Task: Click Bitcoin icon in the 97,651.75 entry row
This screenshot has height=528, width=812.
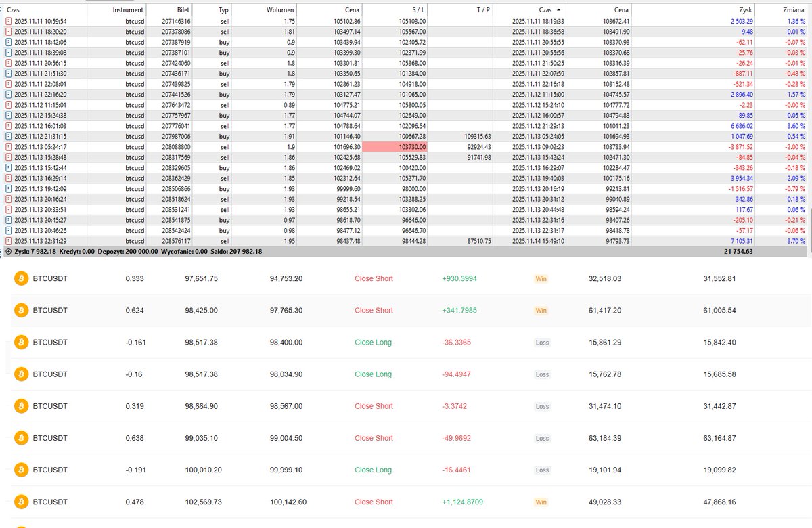Action: click(x=20, y=278)
